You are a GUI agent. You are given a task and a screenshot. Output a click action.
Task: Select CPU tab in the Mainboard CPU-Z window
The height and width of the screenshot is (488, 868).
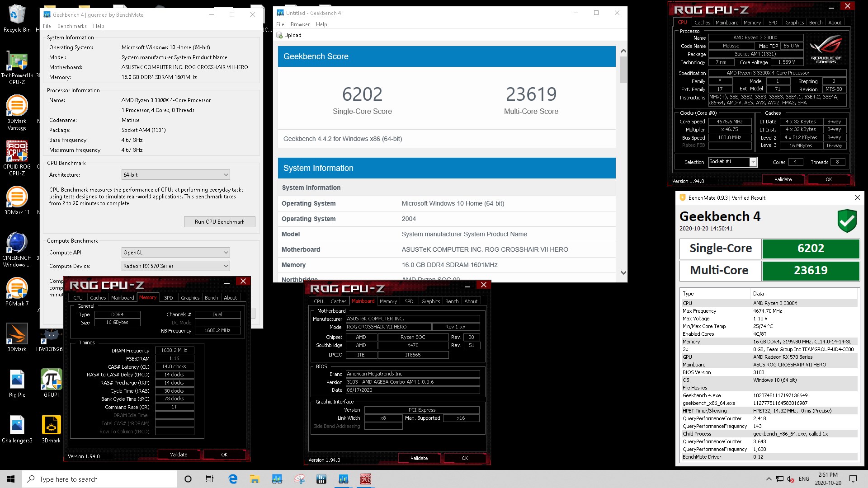click(x=318, y=301)
